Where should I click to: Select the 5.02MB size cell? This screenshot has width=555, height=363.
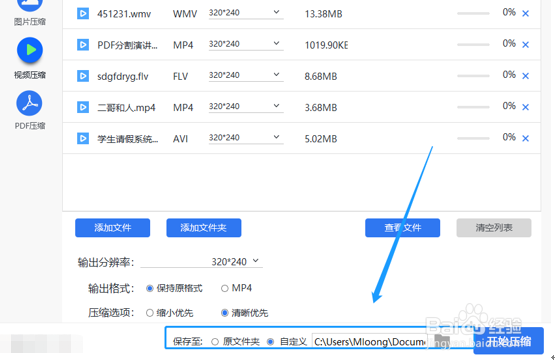(321, 139)
